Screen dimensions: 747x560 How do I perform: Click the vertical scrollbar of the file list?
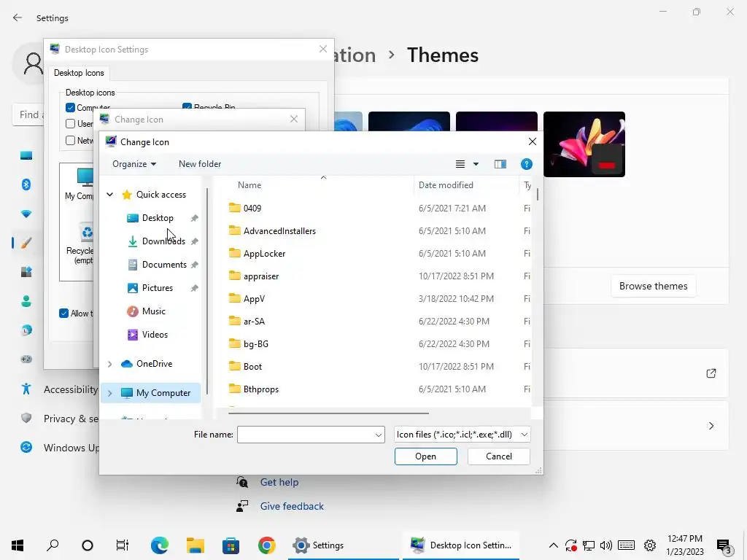click(538, 194)
